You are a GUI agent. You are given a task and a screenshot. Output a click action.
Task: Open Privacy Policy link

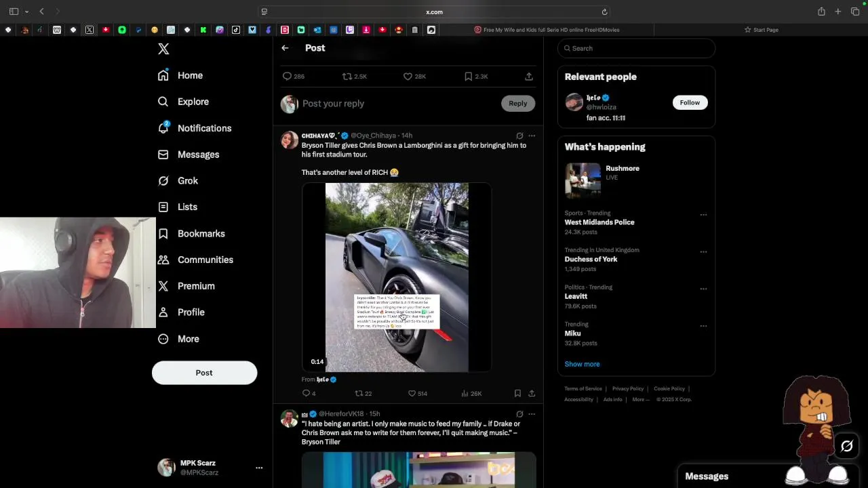coord(628,388)
